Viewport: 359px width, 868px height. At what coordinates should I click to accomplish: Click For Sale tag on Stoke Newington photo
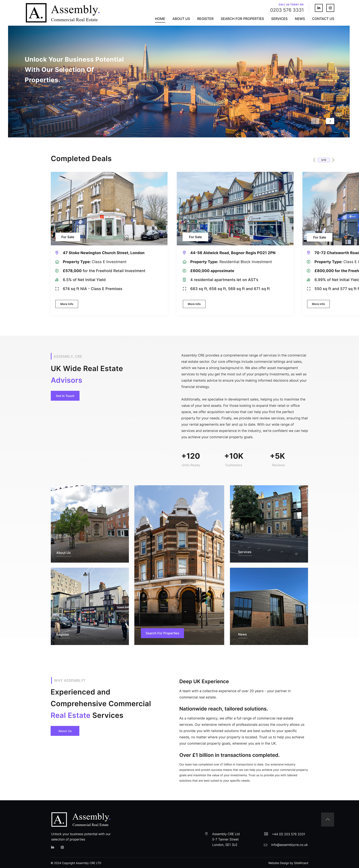click(68, 237)
